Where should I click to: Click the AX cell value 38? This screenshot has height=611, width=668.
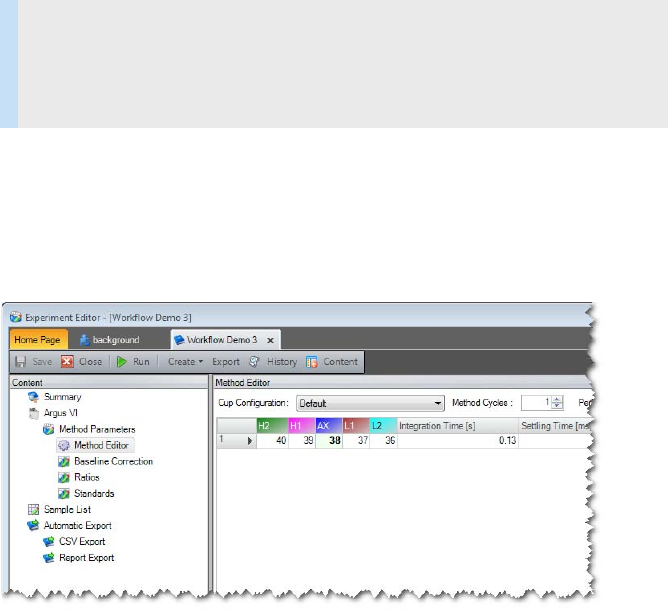328,441
